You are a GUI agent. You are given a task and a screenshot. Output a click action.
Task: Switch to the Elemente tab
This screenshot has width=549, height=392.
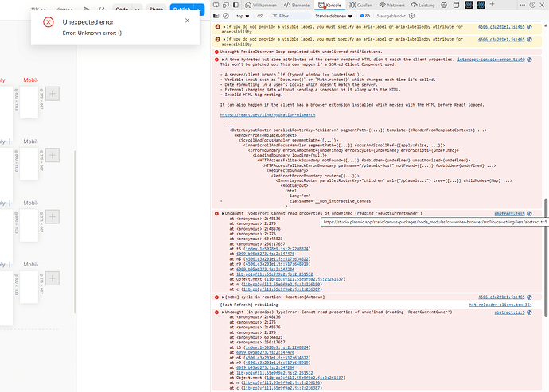point(297,5)
